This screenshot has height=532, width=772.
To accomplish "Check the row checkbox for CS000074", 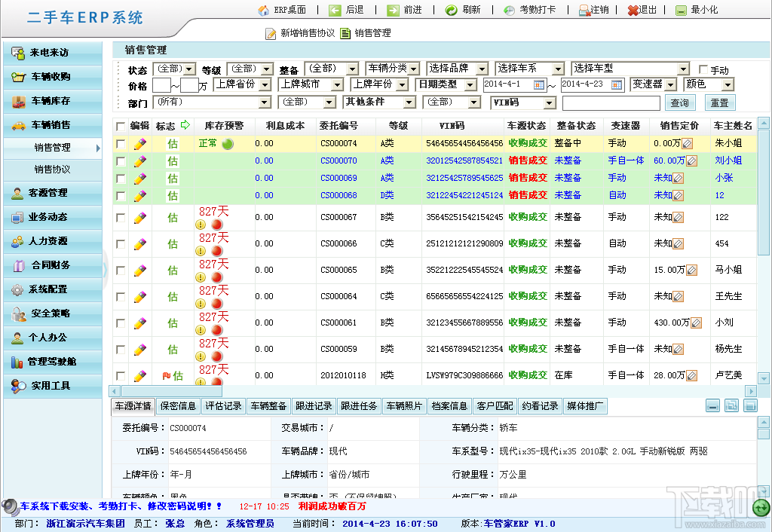I will (121, 143).
